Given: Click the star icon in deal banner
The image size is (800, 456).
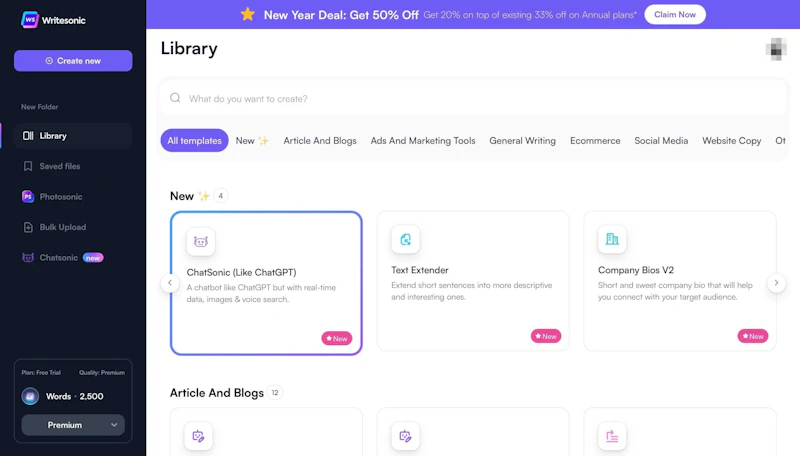Looking at the screenshot, I should [x=248, y=14].
